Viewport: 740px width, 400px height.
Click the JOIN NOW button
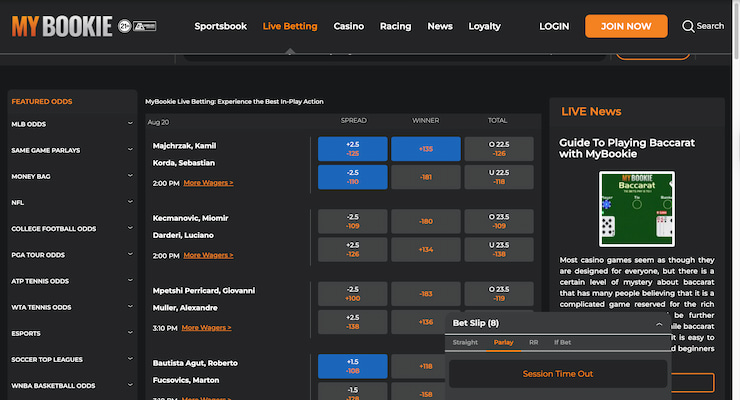point(626,26)
